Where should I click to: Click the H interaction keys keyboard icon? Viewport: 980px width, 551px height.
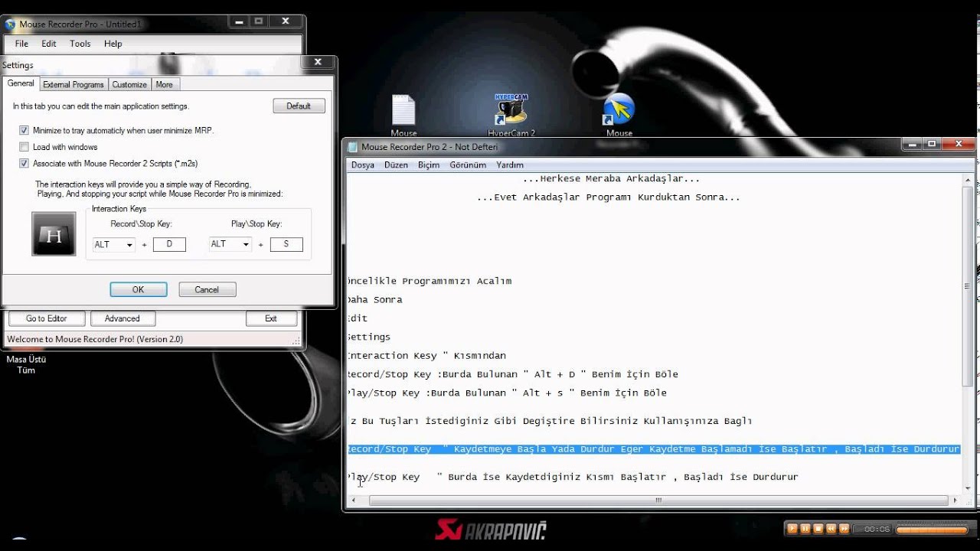click(x=54, y=234)
